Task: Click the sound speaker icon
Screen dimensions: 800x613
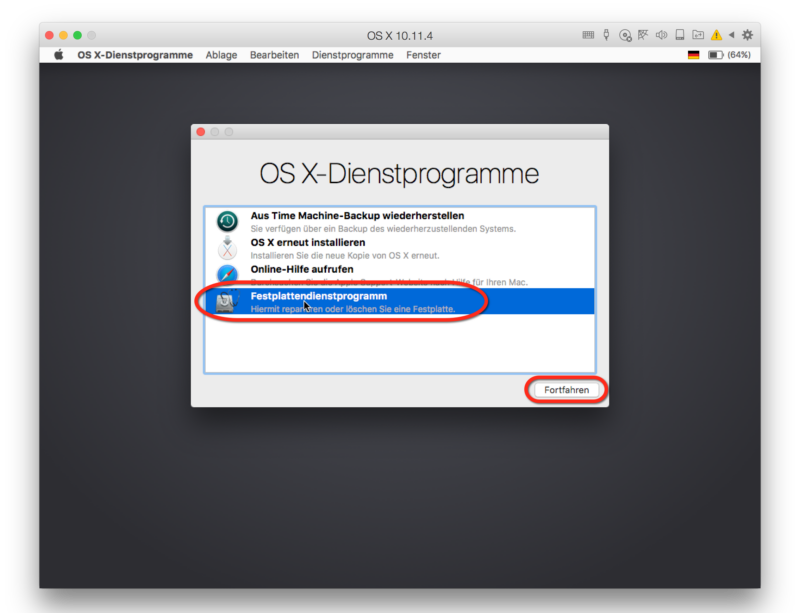Action: [x=661, y=35]
